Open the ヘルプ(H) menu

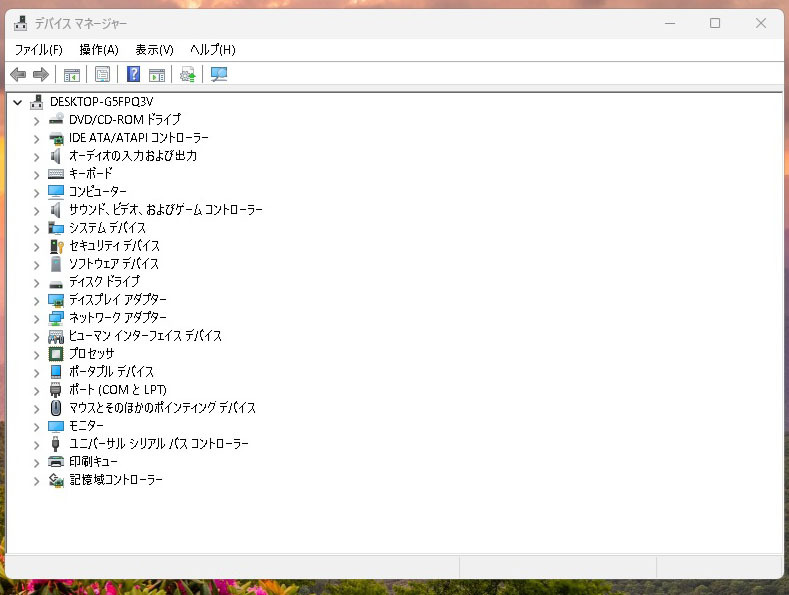point(212,50)
